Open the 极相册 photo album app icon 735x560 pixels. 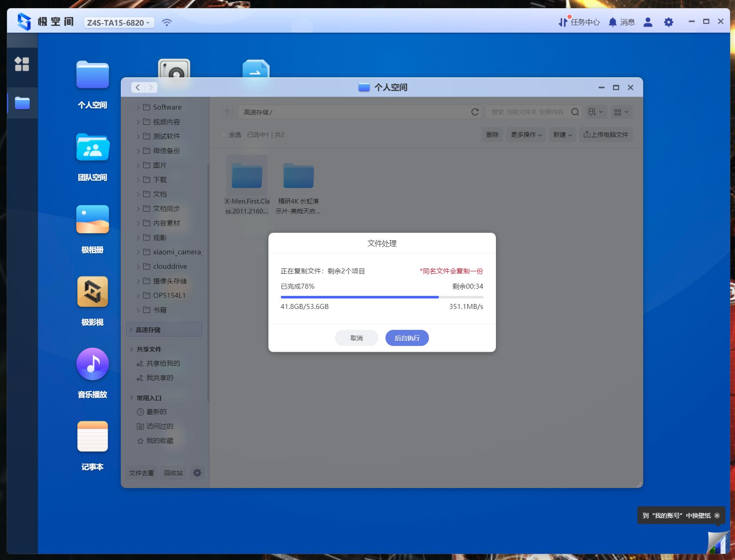92,220
